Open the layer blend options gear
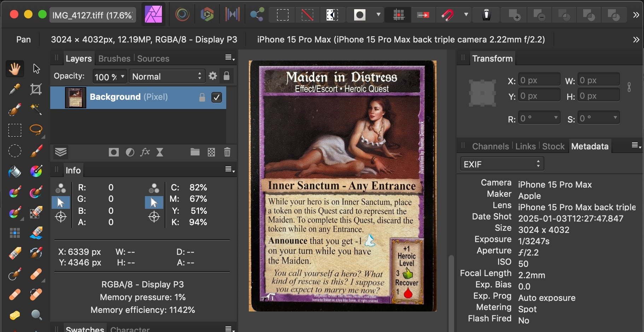The width and height of the screenshot is (644, 332). 212,76
